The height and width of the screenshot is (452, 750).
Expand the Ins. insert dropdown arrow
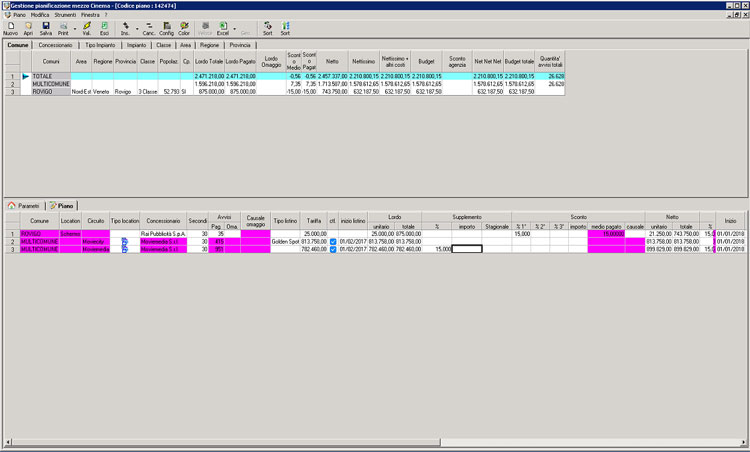(135, 27)
